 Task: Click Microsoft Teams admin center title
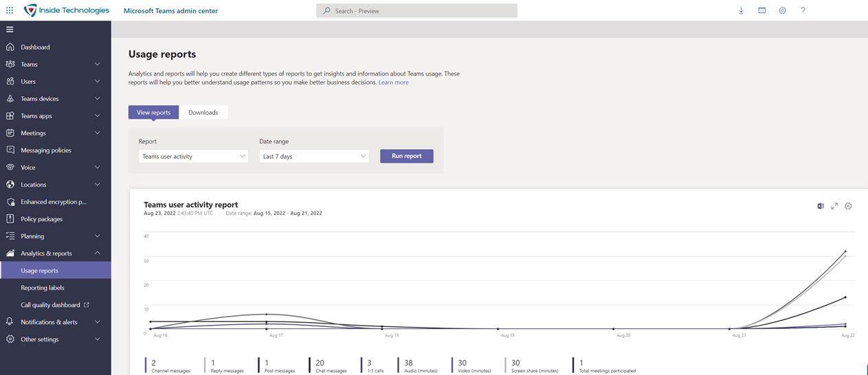(x=170, y=11)
